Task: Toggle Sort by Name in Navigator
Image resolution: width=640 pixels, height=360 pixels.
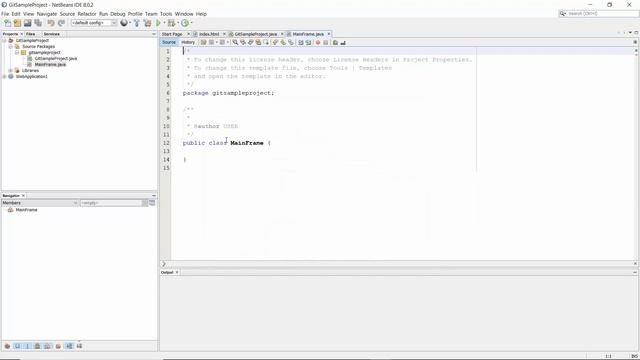Action: [69, 346]
